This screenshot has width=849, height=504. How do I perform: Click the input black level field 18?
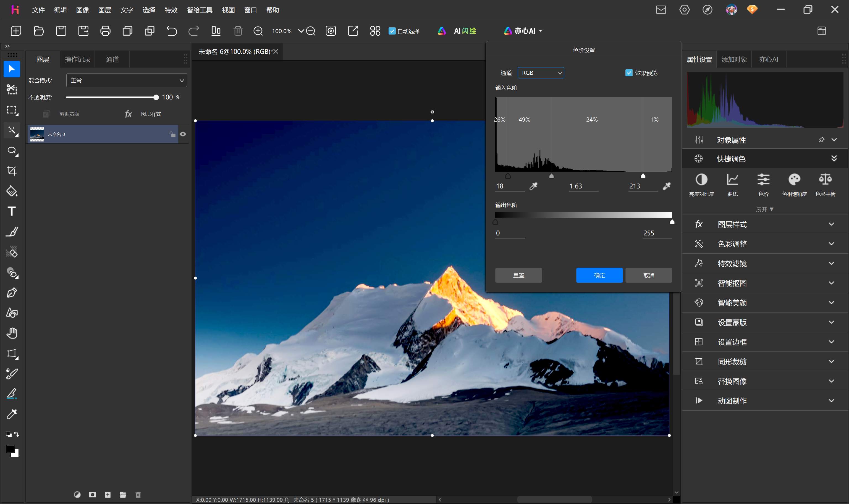[x=510, y=186]
